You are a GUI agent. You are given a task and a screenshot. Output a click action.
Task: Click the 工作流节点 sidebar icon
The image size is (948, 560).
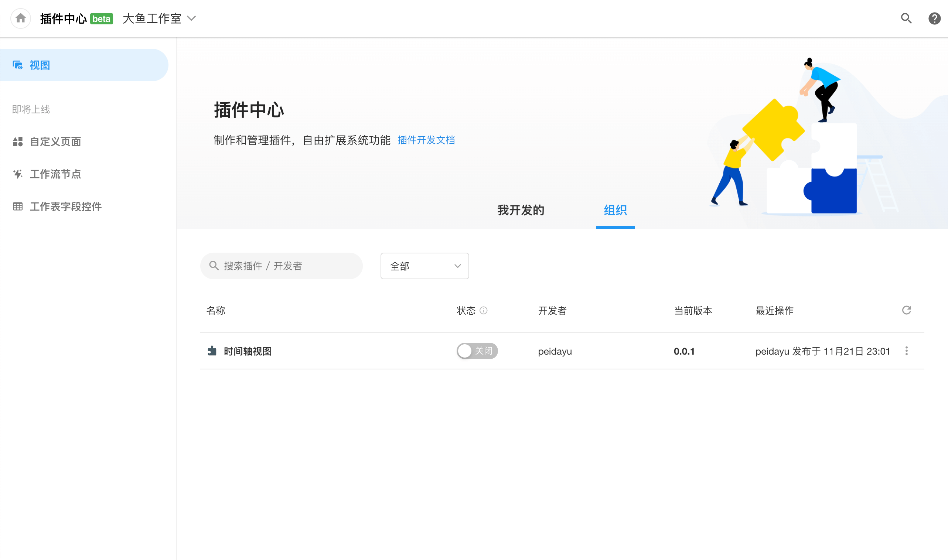pos(18,174)
